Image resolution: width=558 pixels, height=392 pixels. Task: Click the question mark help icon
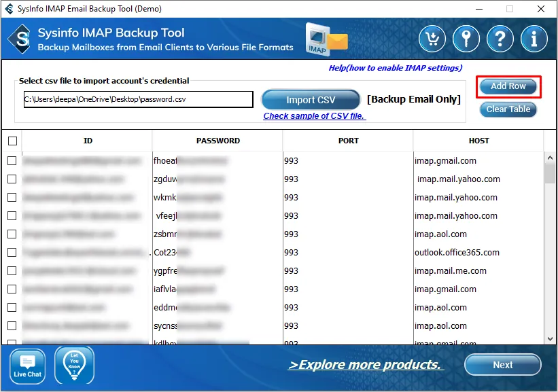coord(500,39)
